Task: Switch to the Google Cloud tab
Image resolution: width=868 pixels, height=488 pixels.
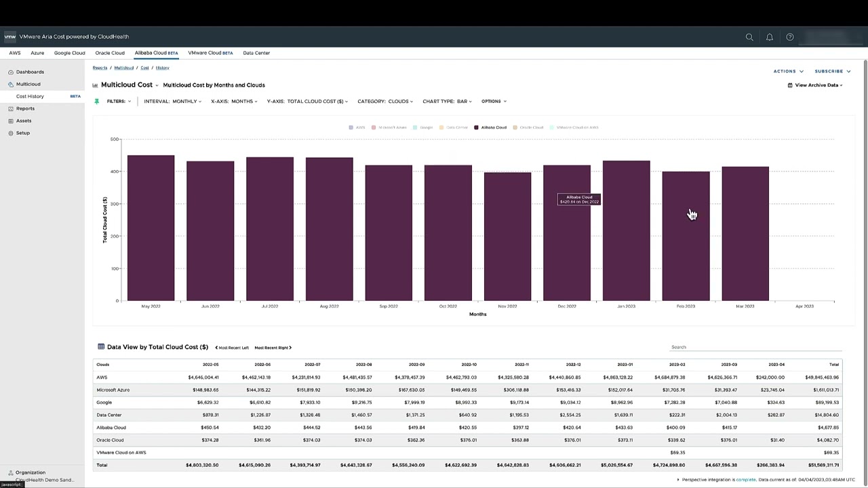Action: point(70,53)
